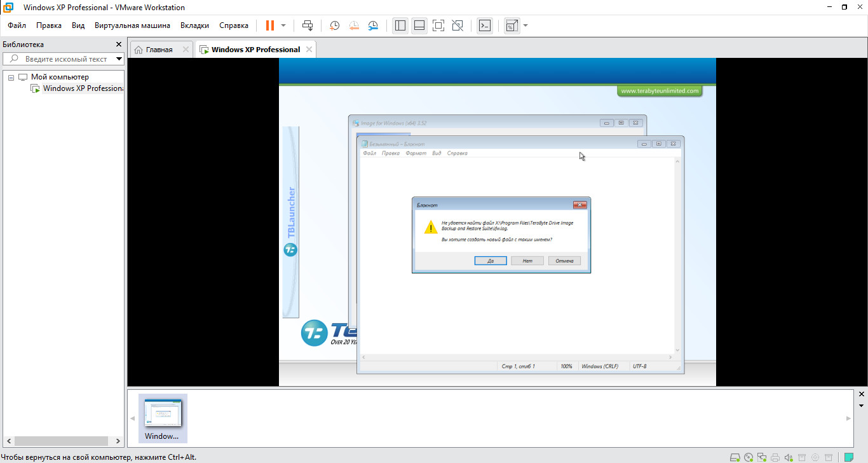
Task: Close the Библиотека panel
Action: pyautogui.click(x=118, y=45)
